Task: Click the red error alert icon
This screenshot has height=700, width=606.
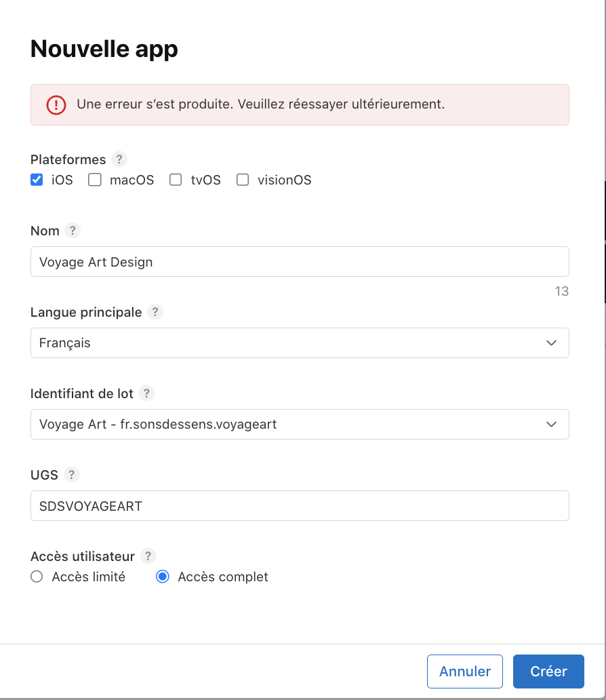Action: pos(55,104)
